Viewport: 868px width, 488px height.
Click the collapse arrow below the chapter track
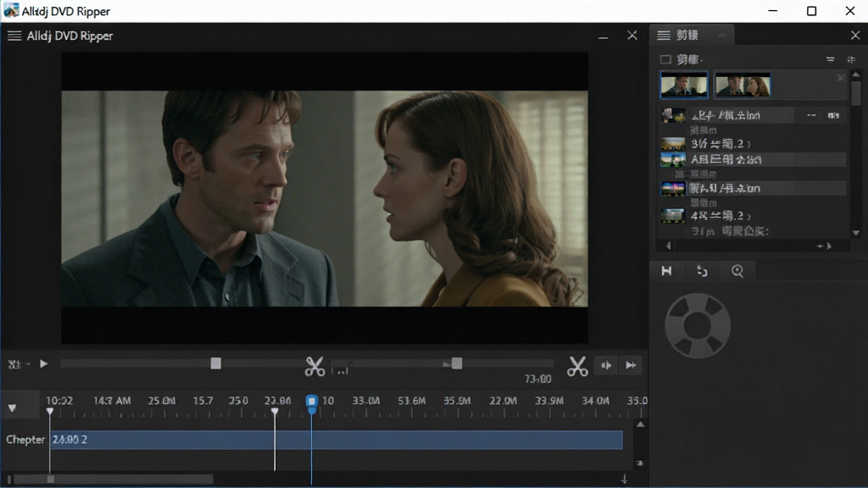640,463
